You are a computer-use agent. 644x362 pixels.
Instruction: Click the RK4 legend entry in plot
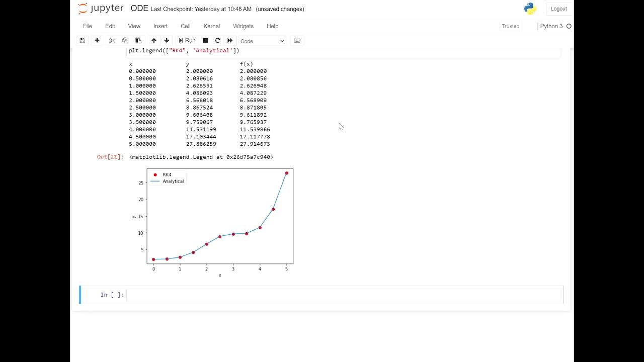pos(162,174)
